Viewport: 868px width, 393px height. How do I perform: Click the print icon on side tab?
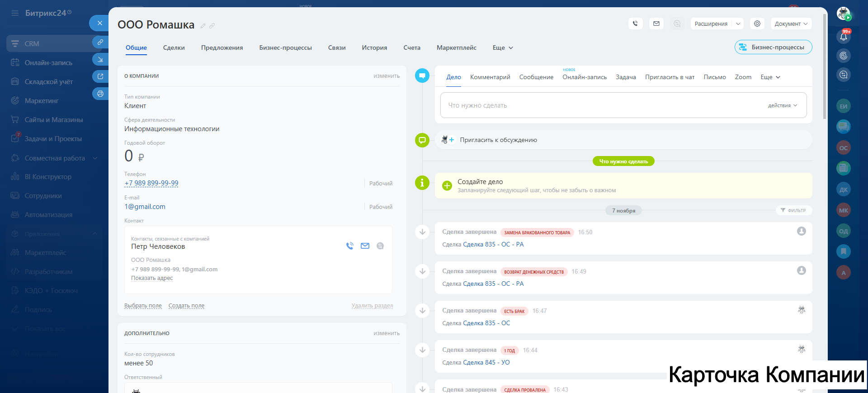(100, 94)
